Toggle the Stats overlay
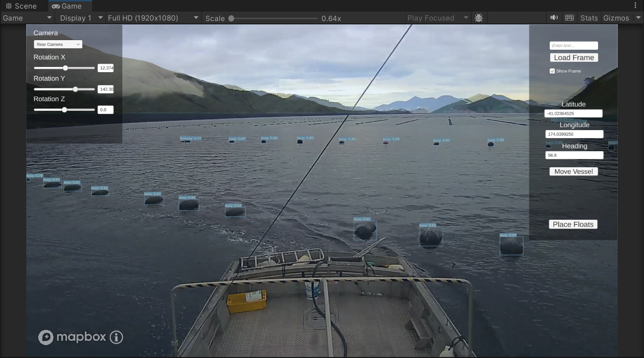The height and width of the screenshot is (358, 644). tap(589, 18)
